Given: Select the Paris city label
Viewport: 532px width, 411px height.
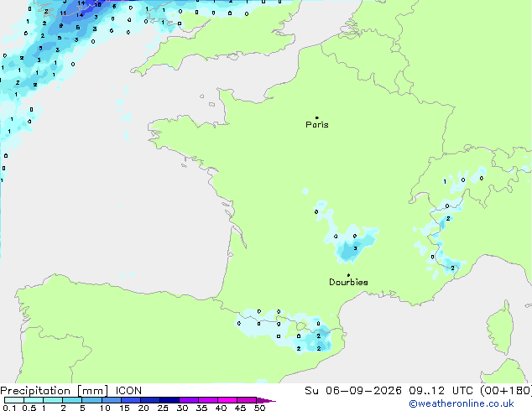Looking at the screenshot, I should [317, 125].
